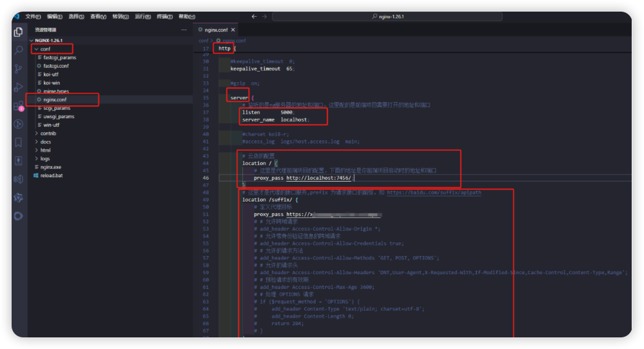
Task: Click the nginx-1.26.1 command center search box
Action: 387,16
